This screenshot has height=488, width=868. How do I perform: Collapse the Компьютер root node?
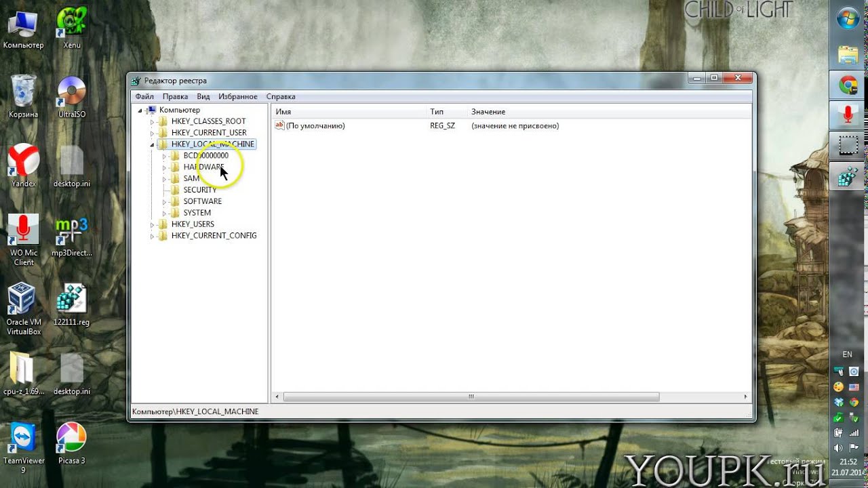click(140, 110)
